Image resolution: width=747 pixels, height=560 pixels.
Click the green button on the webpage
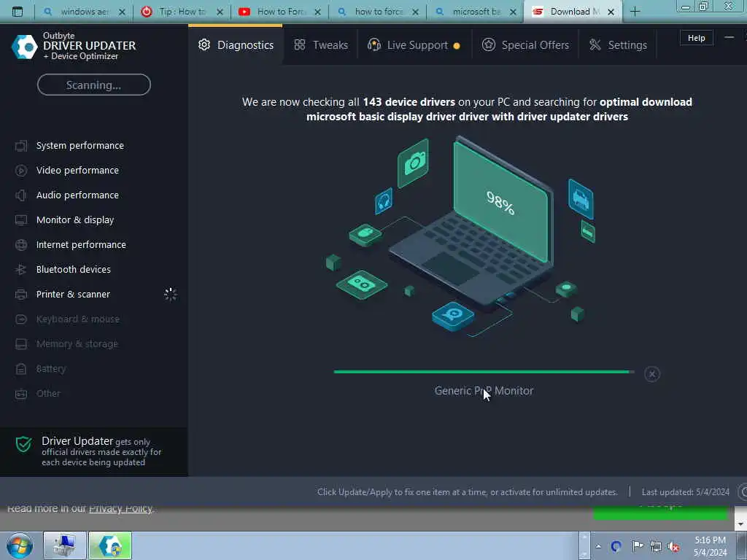point(660,513)
